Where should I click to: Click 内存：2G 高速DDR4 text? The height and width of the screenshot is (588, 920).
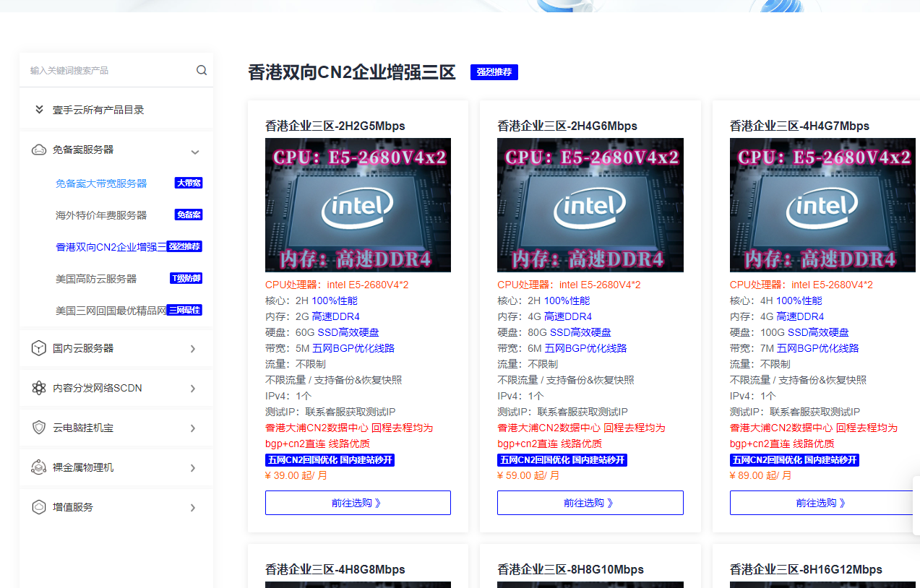[x=312, y=316]
